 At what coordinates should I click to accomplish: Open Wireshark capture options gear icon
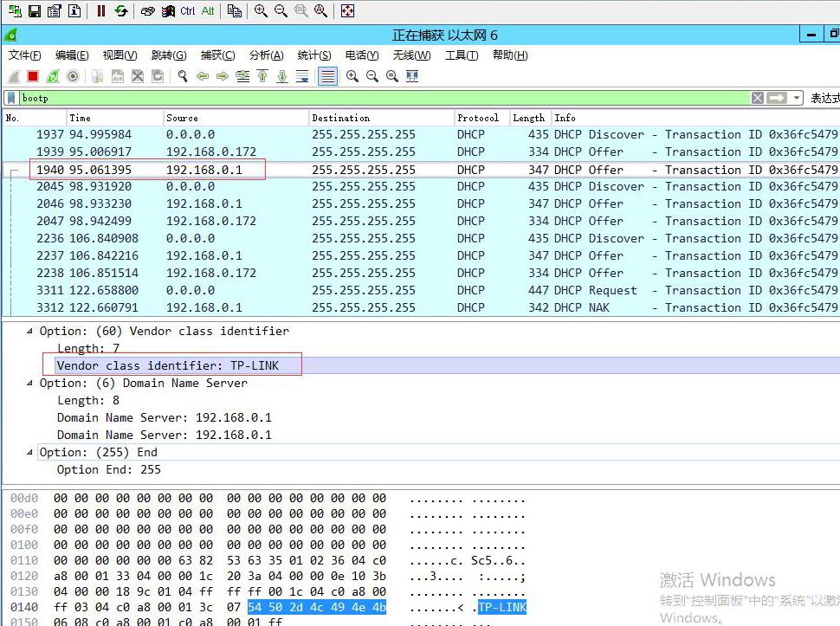tap(73, 76)
